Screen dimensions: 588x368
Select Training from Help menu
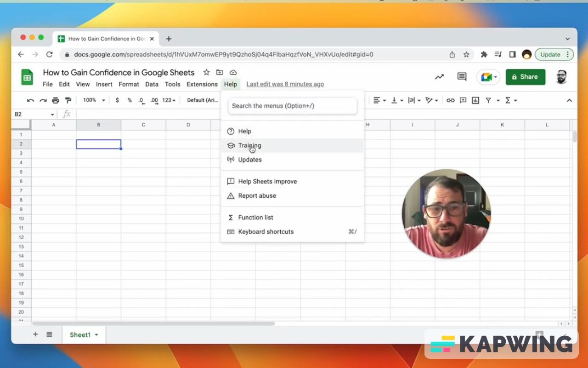[x=292, y=145]
